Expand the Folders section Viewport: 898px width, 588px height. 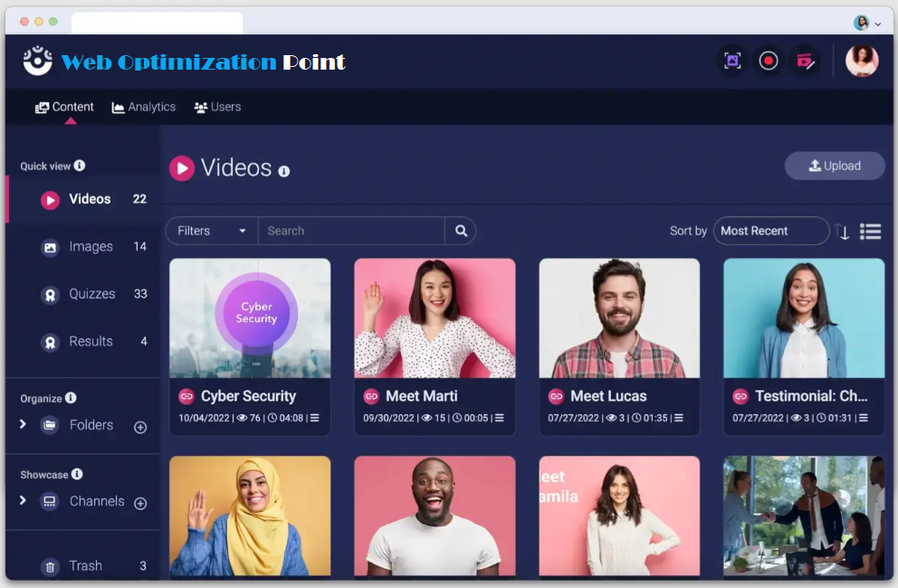(x=23, y=425)
